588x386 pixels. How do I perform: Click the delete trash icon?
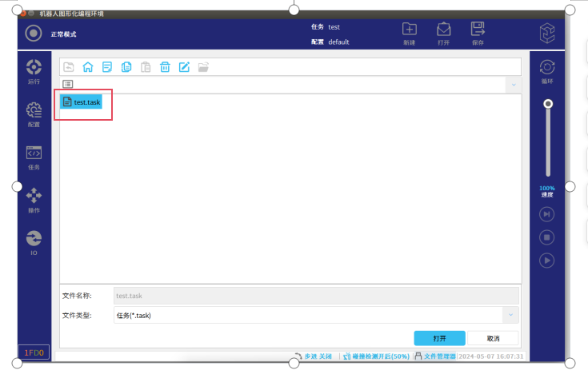click(165, 67)
